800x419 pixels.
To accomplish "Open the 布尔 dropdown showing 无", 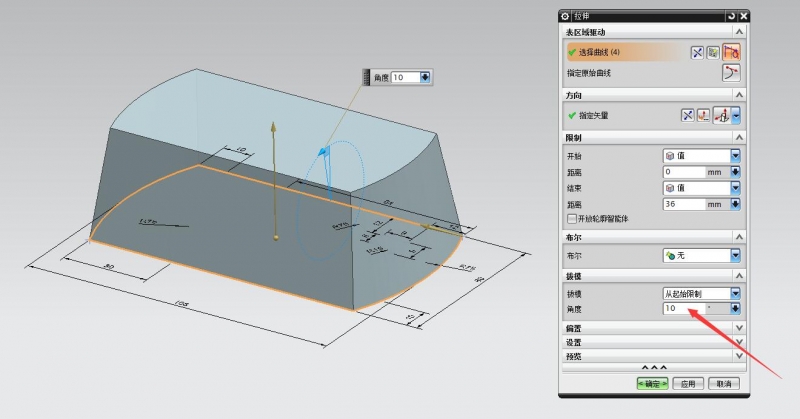I will point(735,255).
